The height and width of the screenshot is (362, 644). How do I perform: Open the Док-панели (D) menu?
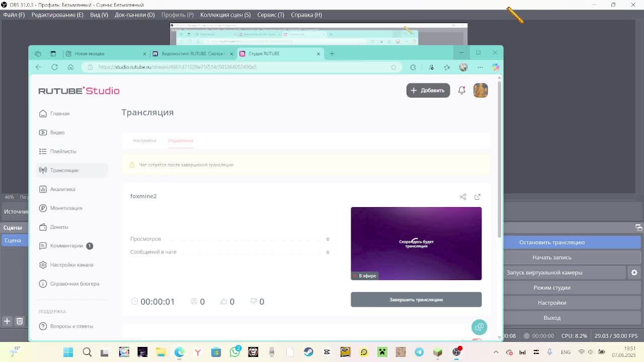click(x=134, y=15)
